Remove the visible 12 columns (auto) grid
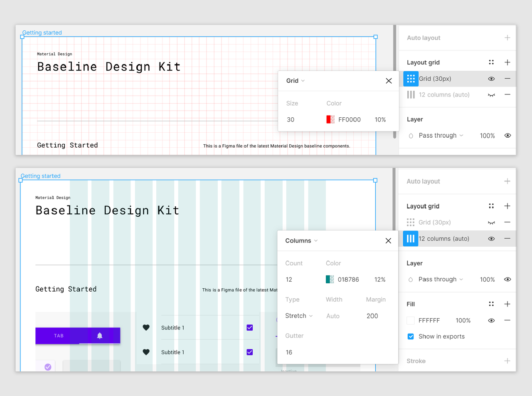The height and width of the screenshot is (396, 532). 507,238
